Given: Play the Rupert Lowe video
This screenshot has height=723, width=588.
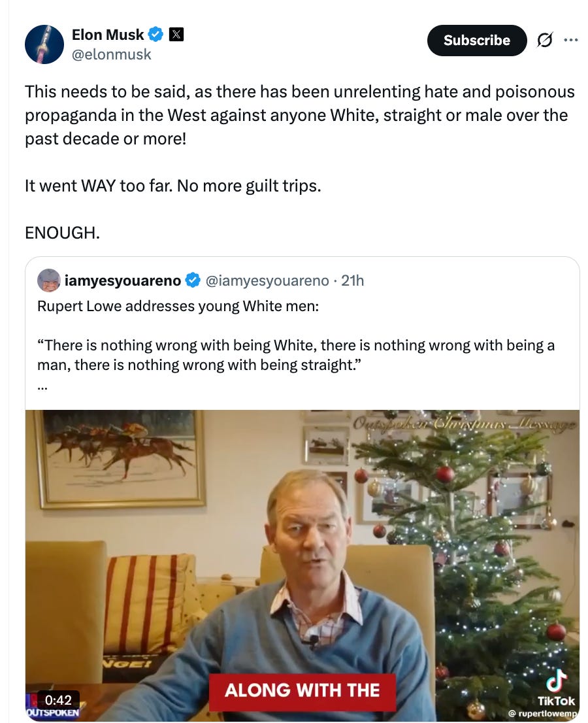Looking at the screenshot, I should (x=302, y=564).
